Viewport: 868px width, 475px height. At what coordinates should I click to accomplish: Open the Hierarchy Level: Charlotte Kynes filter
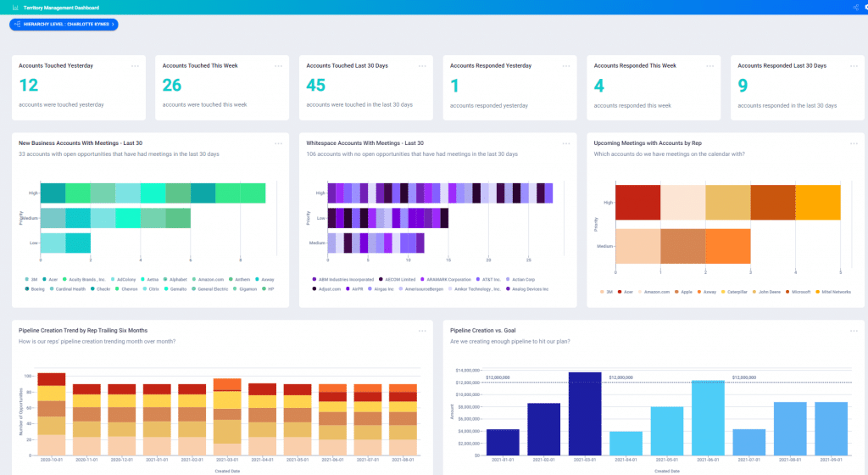coord(64,25)
